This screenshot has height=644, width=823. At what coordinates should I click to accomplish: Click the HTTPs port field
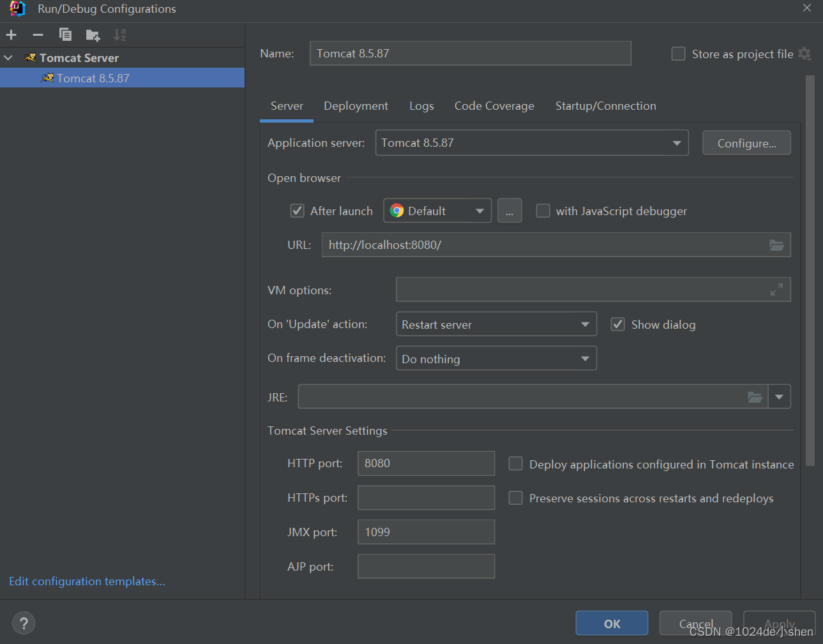(x=426, y=498)
